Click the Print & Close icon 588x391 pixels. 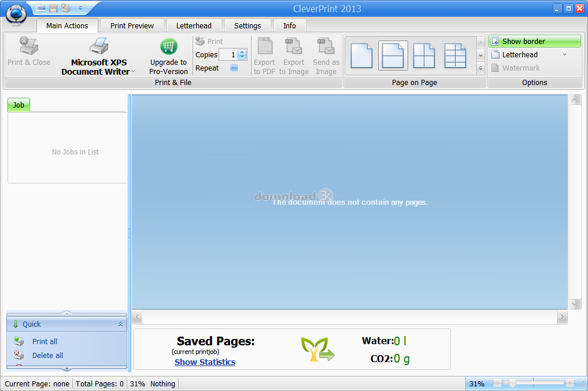pos(29,46)
